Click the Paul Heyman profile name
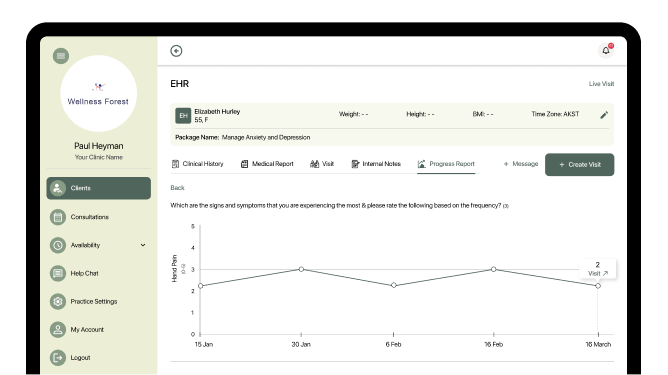This screenshot has width=668, height=375. point(99,146)
